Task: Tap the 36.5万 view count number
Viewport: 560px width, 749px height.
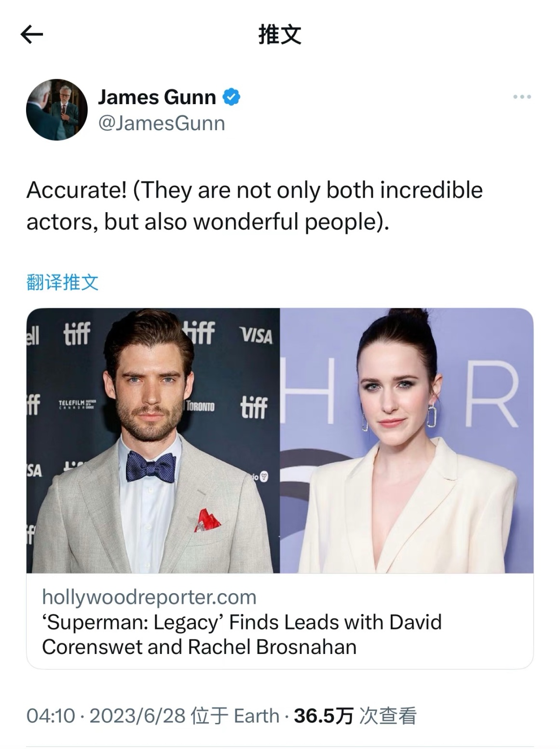Action: coord(324,716)
